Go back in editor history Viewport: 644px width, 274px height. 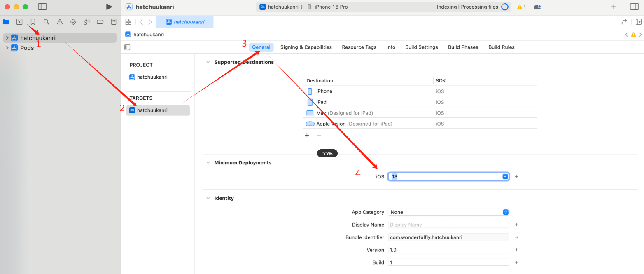pyautogui.click(x=141, y=22)
